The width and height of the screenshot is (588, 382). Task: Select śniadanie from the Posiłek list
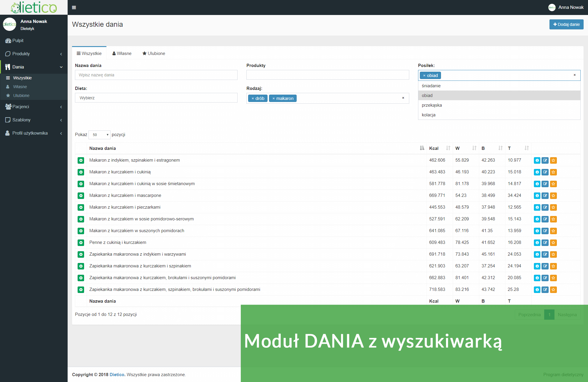click(x=431, y=86)
